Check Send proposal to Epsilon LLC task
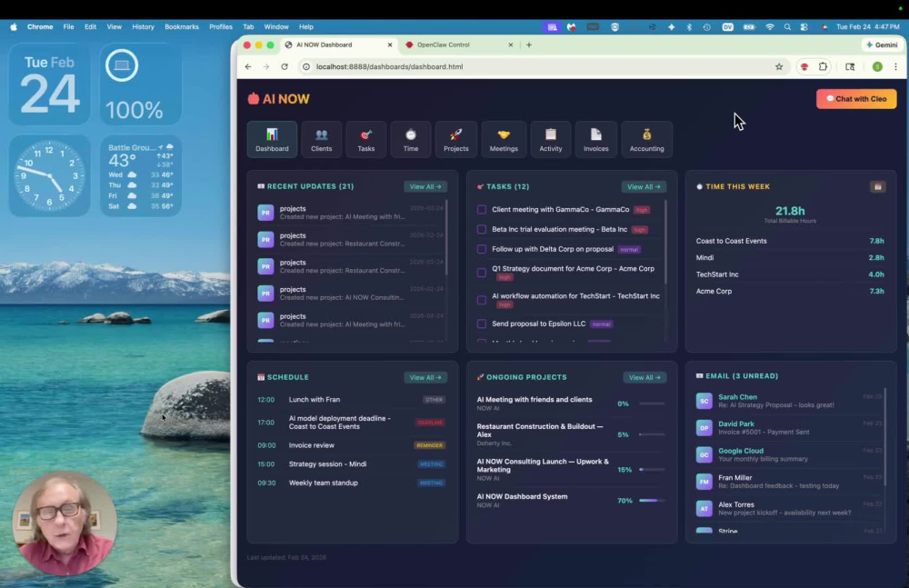Image resolution: width=909 pixels, height=588 pixels. pyautogui.click(x=481, y=324)
